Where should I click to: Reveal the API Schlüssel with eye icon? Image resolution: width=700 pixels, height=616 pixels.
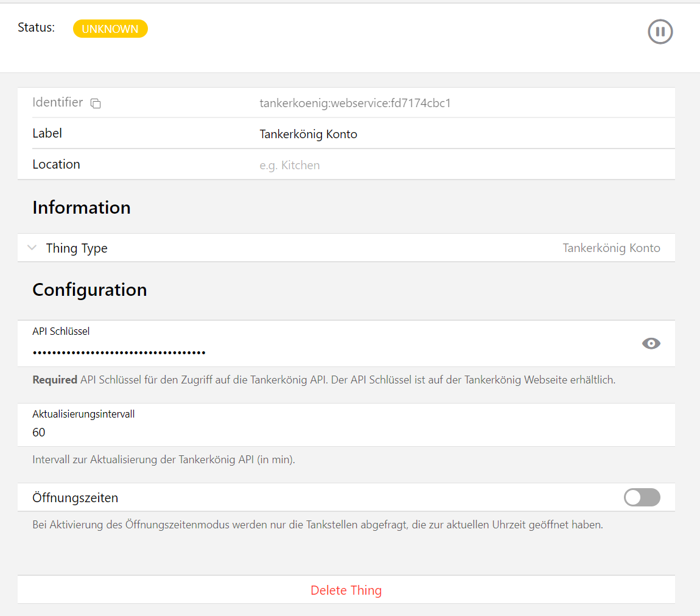click(x=651, y=343)
